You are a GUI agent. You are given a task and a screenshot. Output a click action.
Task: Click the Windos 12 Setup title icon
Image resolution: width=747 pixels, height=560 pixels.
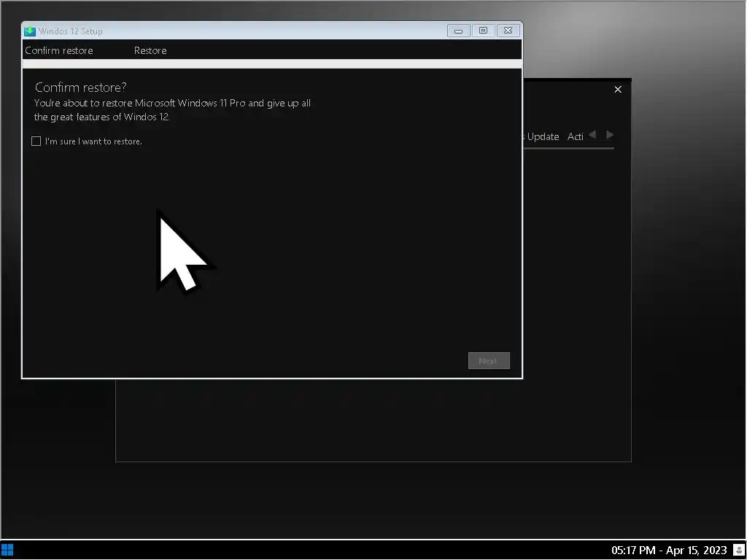pyautogui.click(x=30, y=31)
